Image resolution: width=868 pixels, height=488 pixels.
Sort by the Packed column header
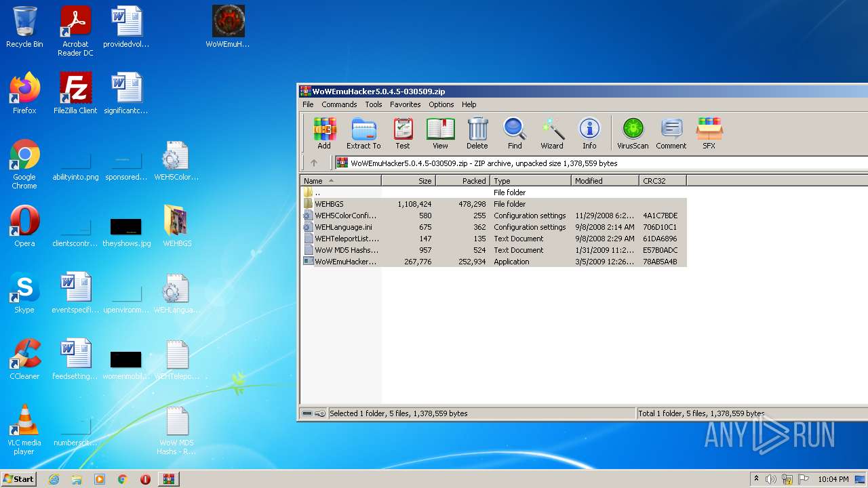[462, 181]
